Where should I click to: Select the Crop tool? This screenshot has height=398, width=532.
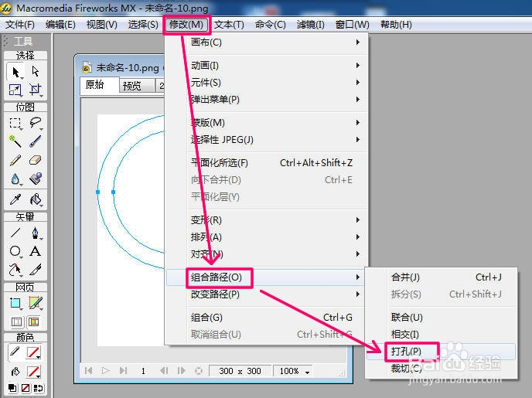tap(35, 90)
